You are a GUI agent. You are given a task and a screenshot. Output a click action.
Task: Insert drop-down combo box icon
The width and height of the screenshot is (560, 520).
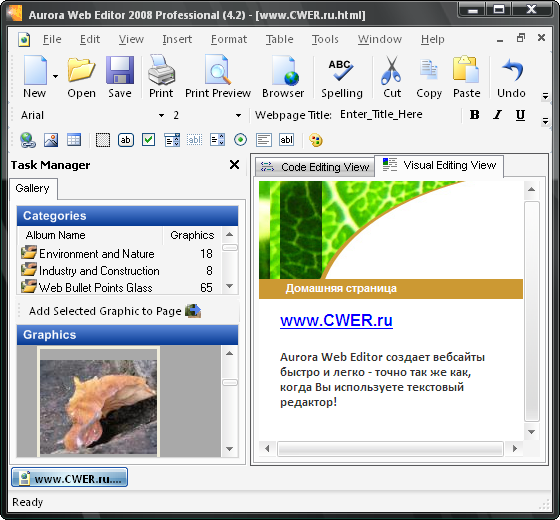(x=172, y=140)
